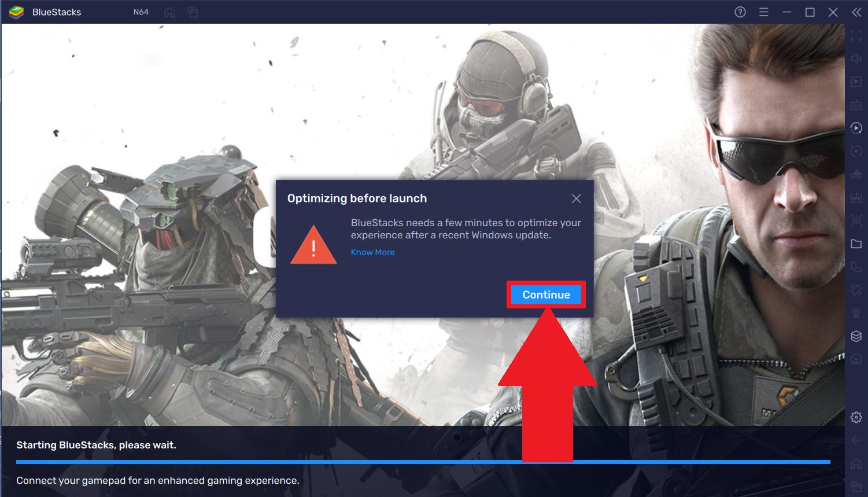Click the loading progress bar
This screenshot has height=497, width=868.
tap(423, 462)
